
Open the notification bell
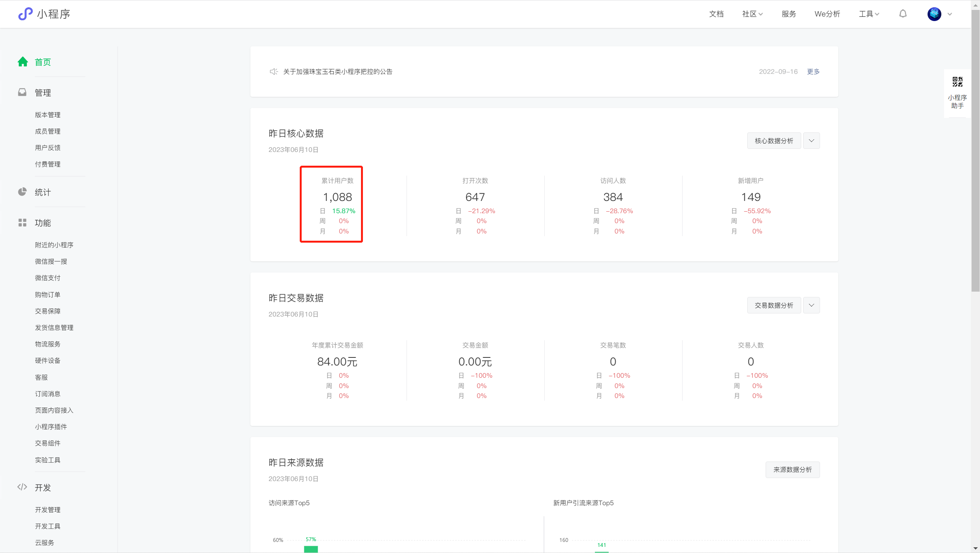click(x=903, y=14)
